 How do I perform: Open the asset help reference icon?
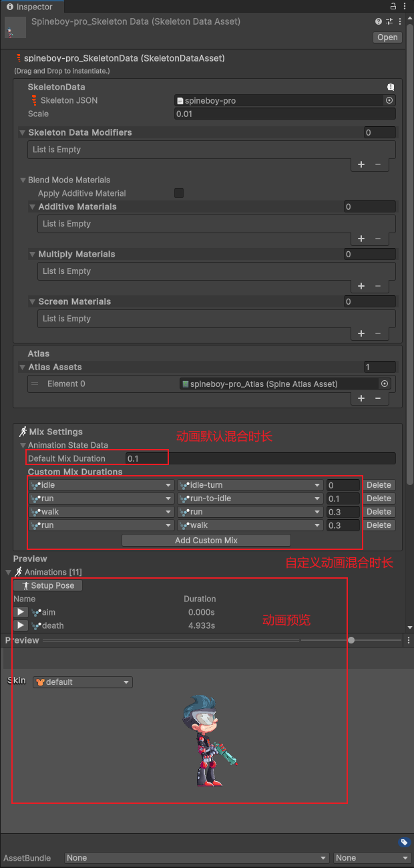[379, 21]
